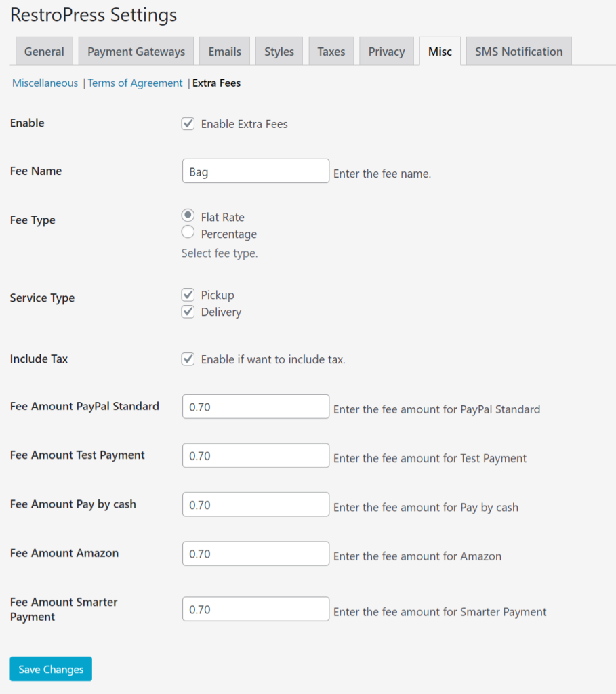This screenshot has height=694, width=616.
Task: Choose the Percentage fee type option
Action: pyautogui.click(x=188, y=233)
